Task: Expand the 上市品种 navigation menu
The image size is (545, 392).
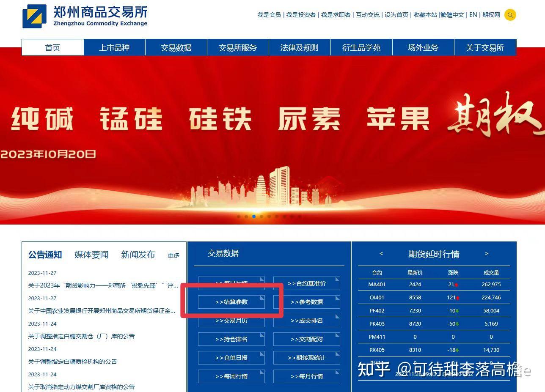Action: point(114,47)
